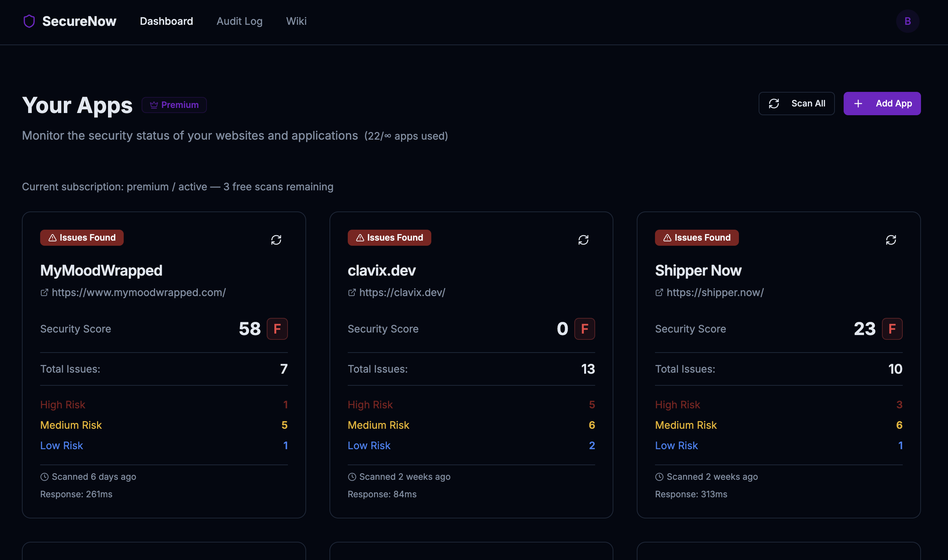Click High Risk row on MyMoodWrapped card
Image resolution: width=948 pixels, height=560 pixels.
coord(163,405)
